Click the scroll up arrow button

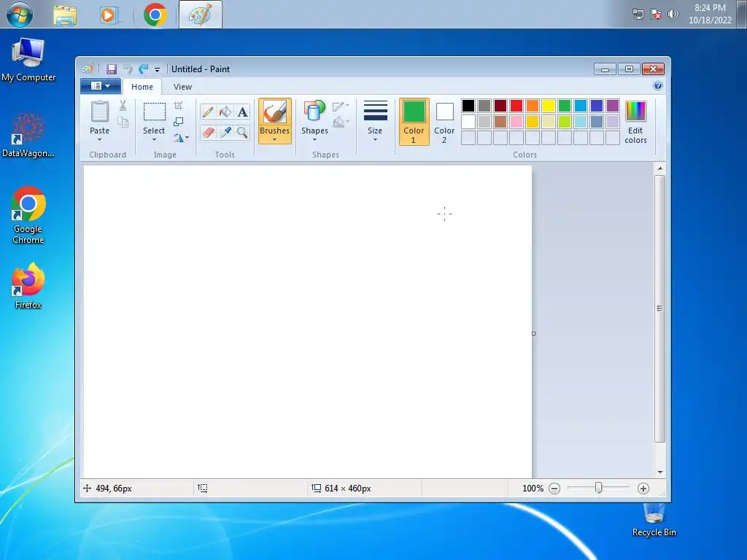tap(659, 168)
